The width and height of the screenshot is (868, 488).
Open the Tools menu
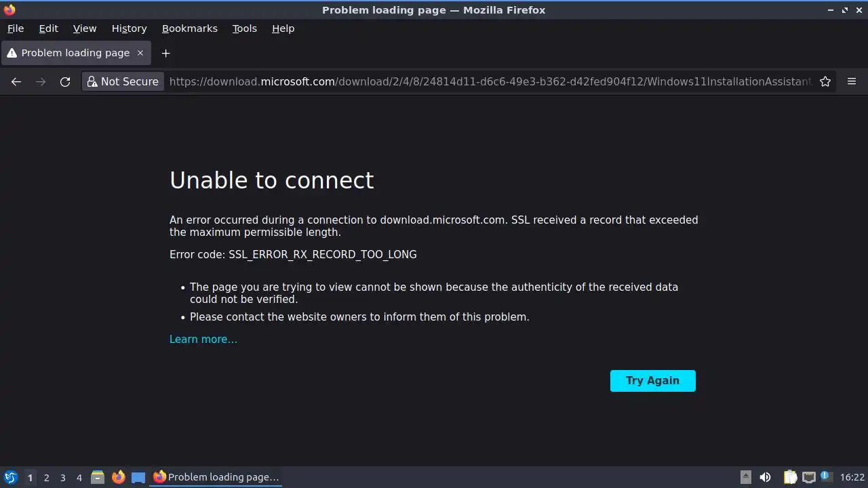coord(244,28)
